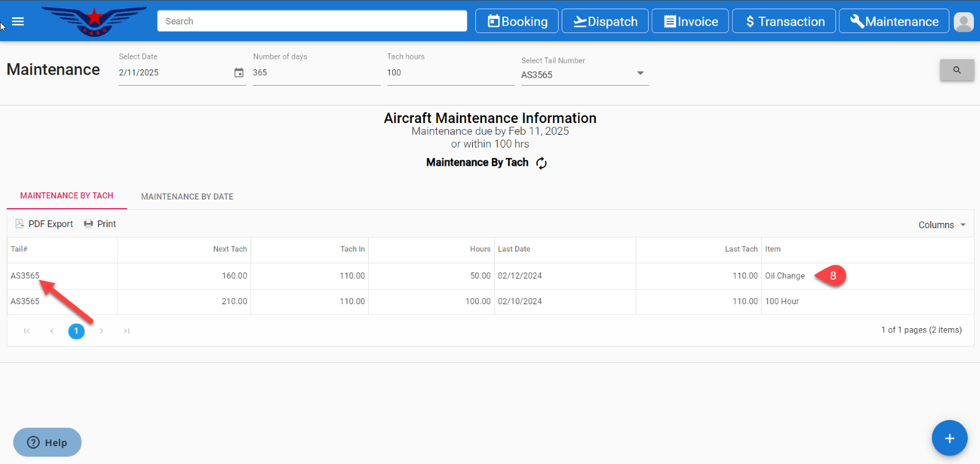Click the Help button
980x464 pixels.
(x=47, y=442)
